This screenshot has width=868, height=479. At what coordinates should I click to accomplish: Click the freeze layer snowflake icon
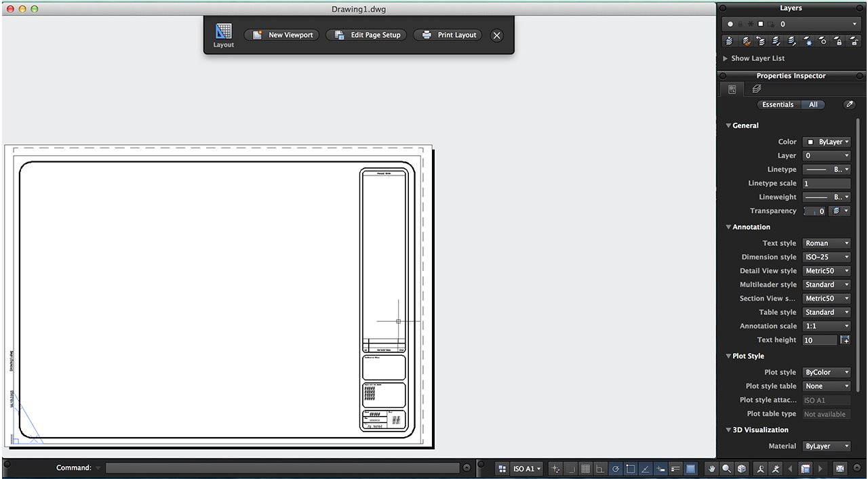pos(808,41)
